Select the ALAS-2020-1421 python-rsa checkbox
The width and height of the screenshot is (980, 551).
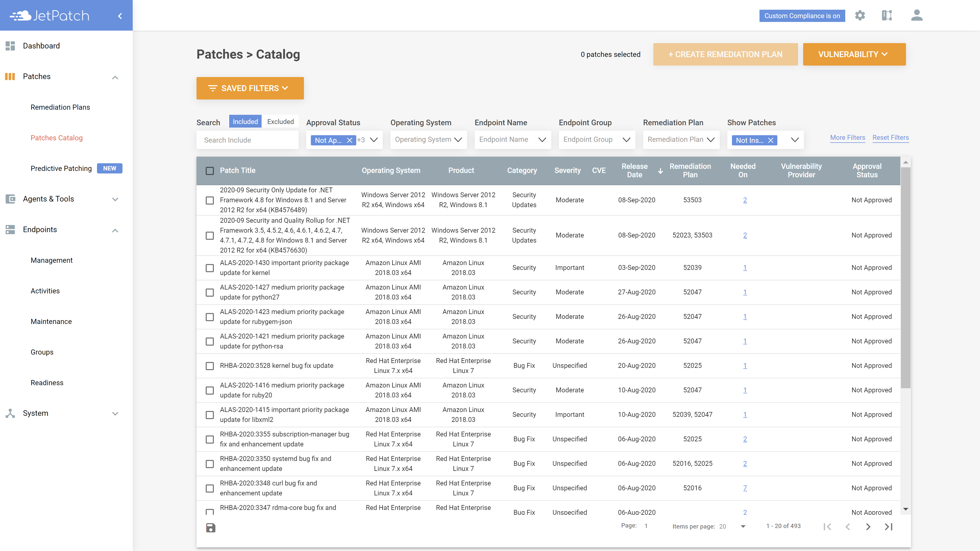point(210,342)
